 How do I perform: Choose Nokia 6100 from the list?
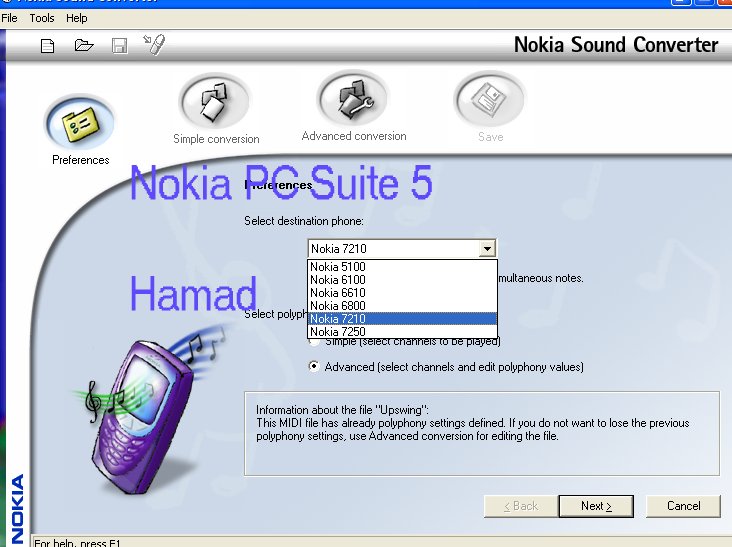(x=402, y=280)
